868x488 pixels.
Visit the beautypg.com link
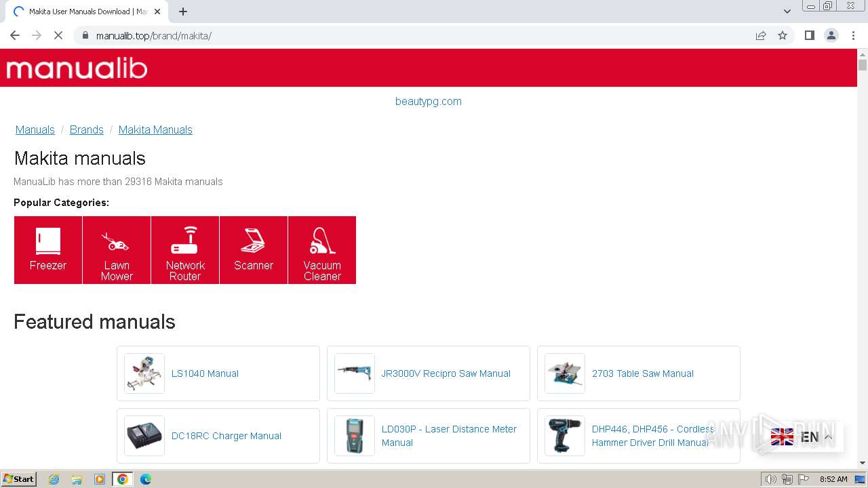click(429, 101)
